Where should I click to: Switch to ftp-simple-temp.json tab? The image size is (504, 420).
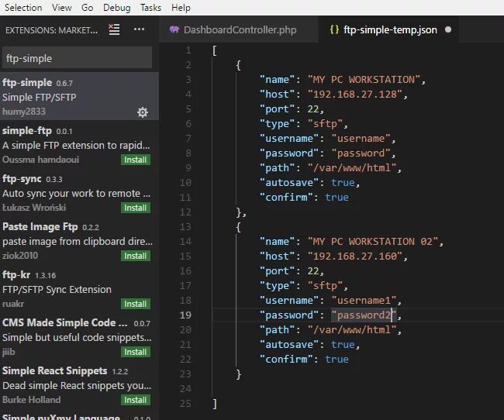tap(389, 29)
